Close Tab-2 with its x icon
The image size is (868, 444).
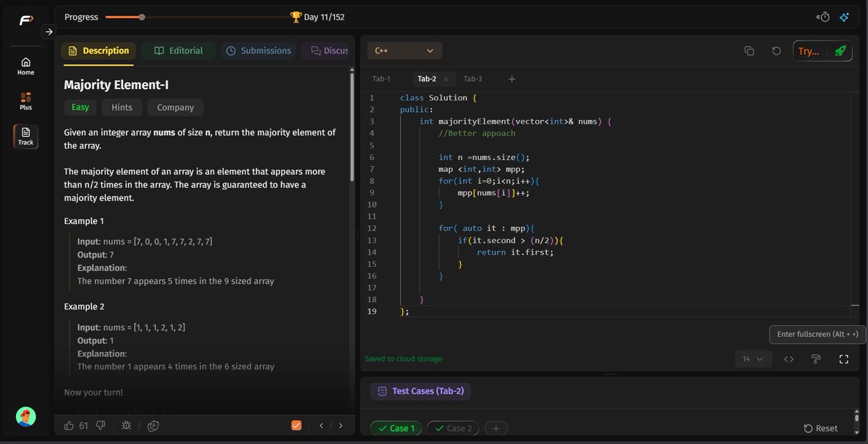tap(446, 79)
